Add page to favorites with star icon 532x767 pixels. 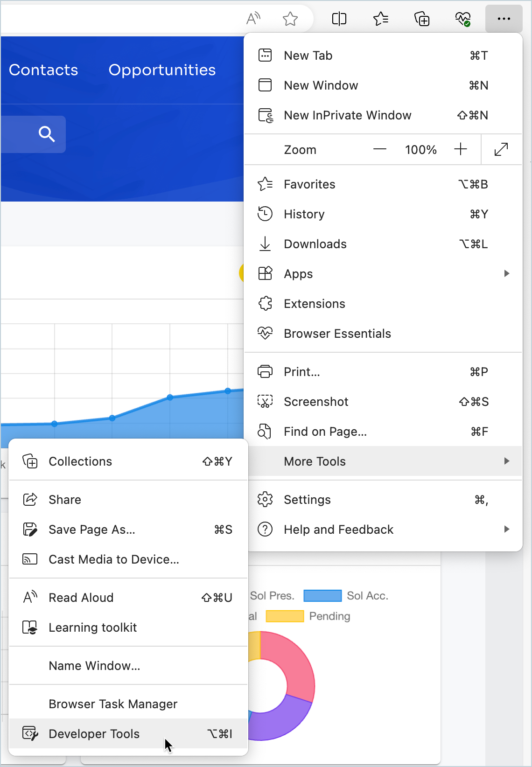[290, 19]
